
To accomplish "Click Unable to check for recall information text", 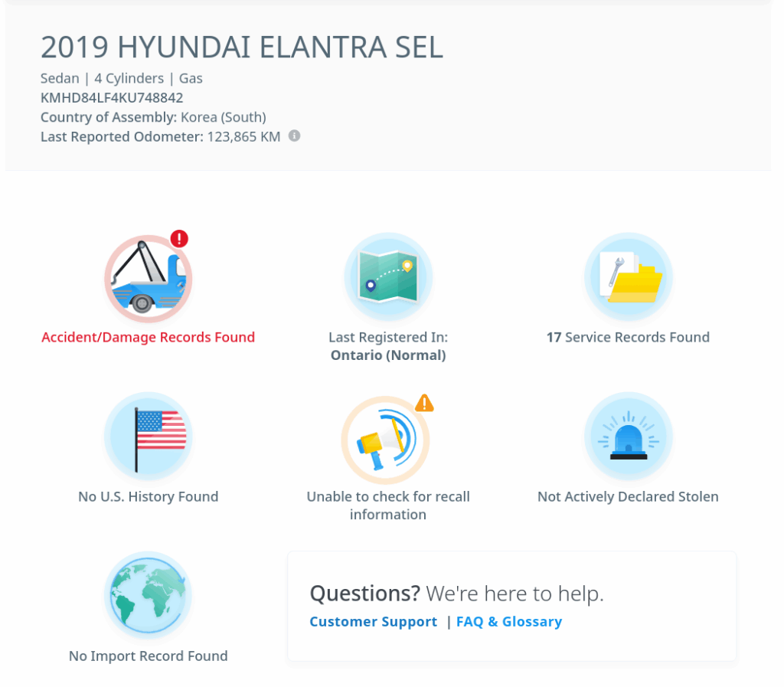I will pos(388,505).
